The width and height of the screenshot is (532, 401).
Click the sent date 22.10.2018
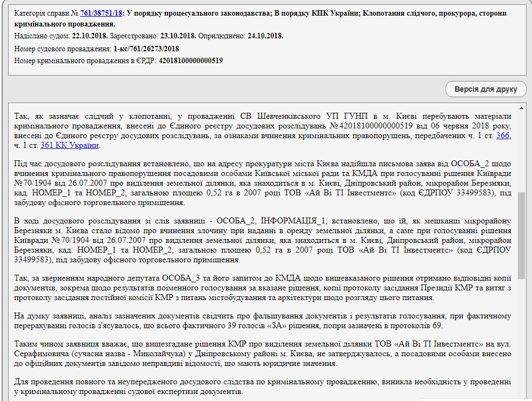[87, 36]
